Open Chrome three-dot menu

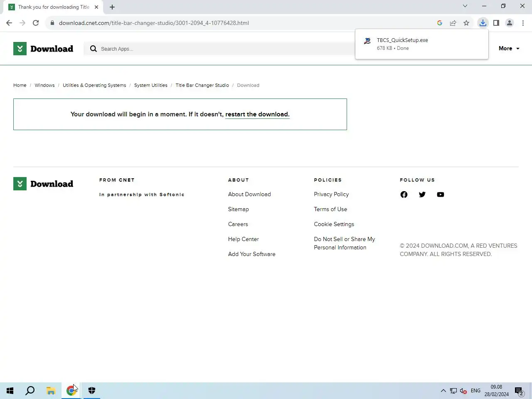click(523, 23)
